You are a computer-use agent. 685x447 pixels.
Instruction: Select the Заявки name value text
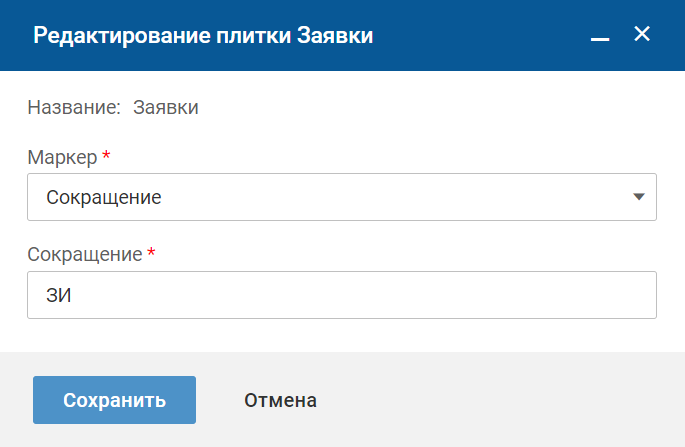165,108
